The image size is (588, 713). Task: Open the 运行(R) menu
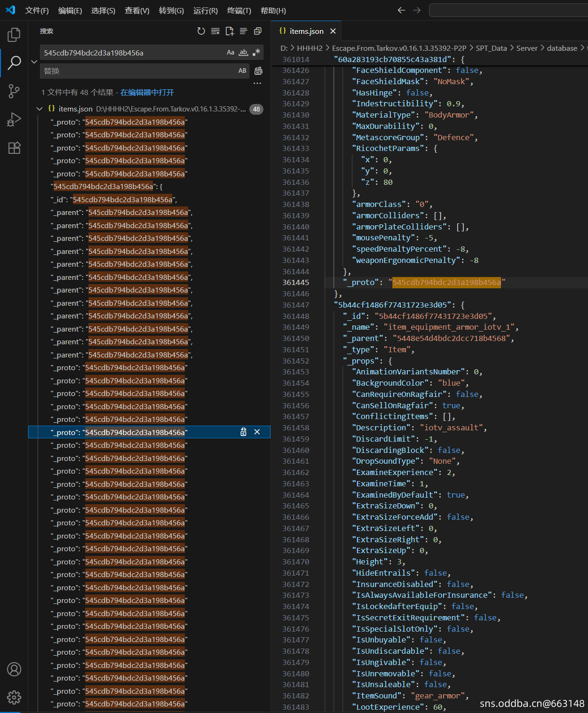(206, 10)
